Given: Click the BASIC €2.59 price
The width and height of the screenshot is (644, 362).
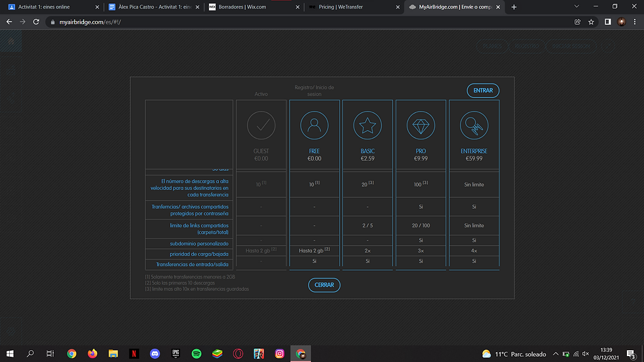Looking at the screenshot, I should (x=367, y=158).
